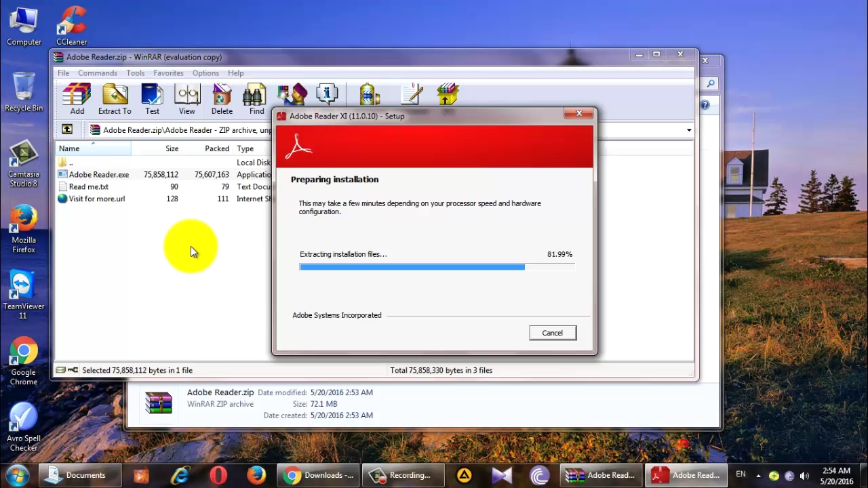Open the Help menu in WinRAR
Viewport: 868px width, 488px height.
236,73
